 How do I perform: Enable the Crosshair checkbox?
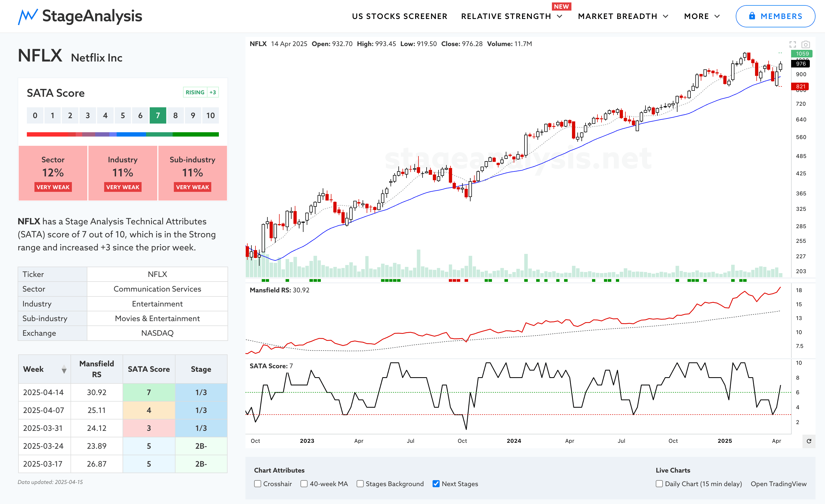(257, 484)
